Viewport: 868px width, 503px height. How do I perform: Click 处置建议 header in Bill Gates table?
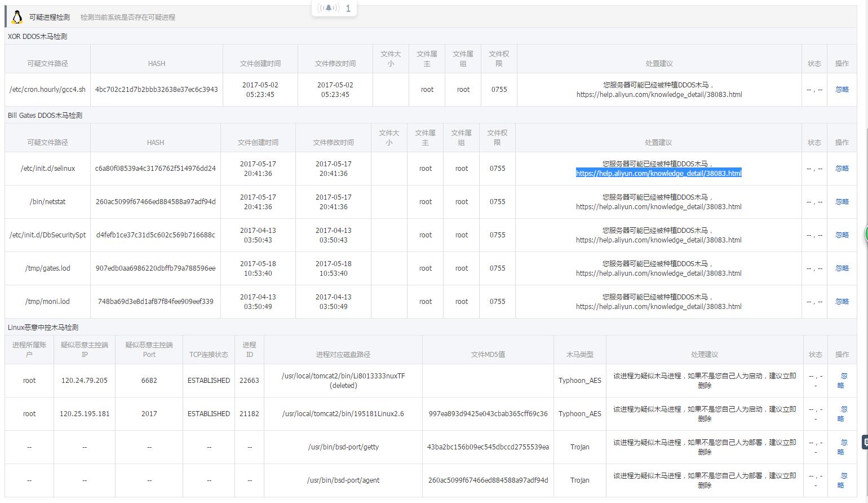pyautogui.click(x=658, y=143)
